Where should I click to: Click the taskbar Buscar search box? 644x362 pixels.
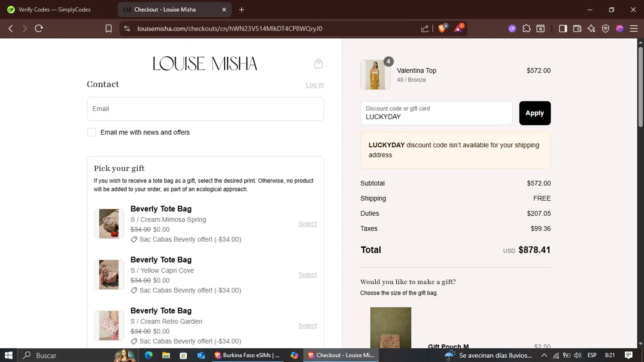coord(77,355)
